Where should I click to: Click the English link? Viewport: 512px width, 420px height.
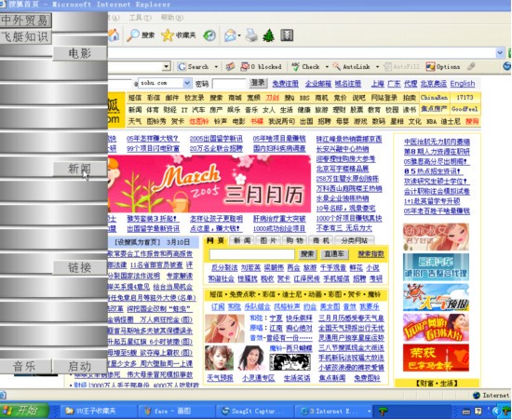coord(463,83)
